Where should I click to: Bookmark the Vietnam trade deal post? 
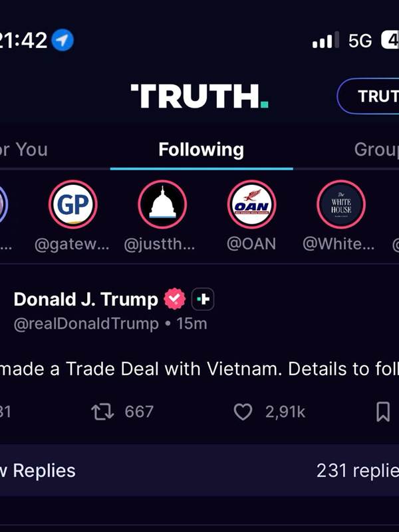383,412
